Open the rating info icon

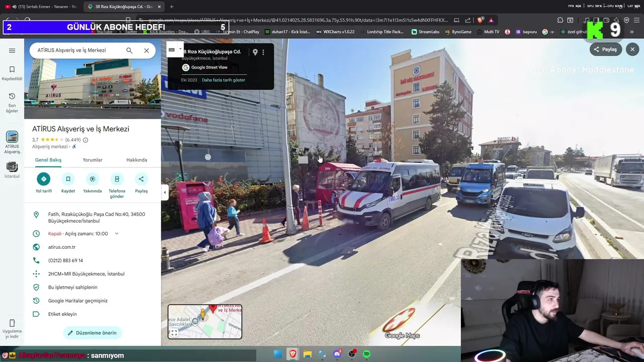coord(86,140)
